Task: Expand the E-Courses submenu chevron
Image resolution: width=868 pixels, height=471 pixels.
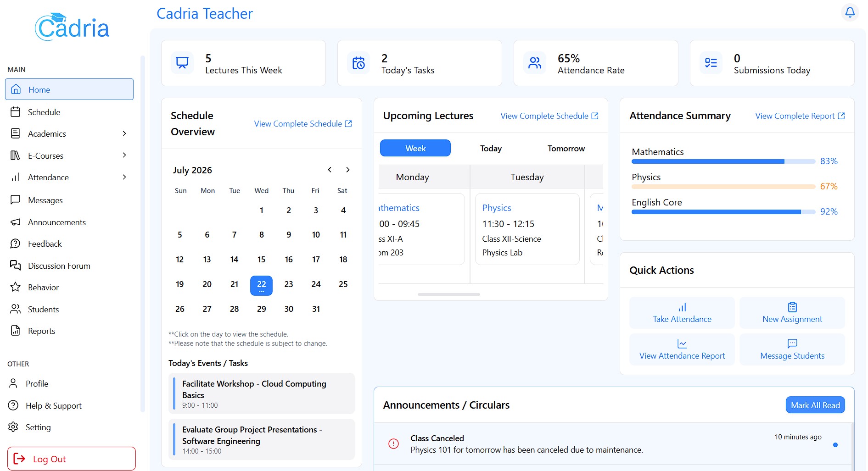Action: pos(124,155)
